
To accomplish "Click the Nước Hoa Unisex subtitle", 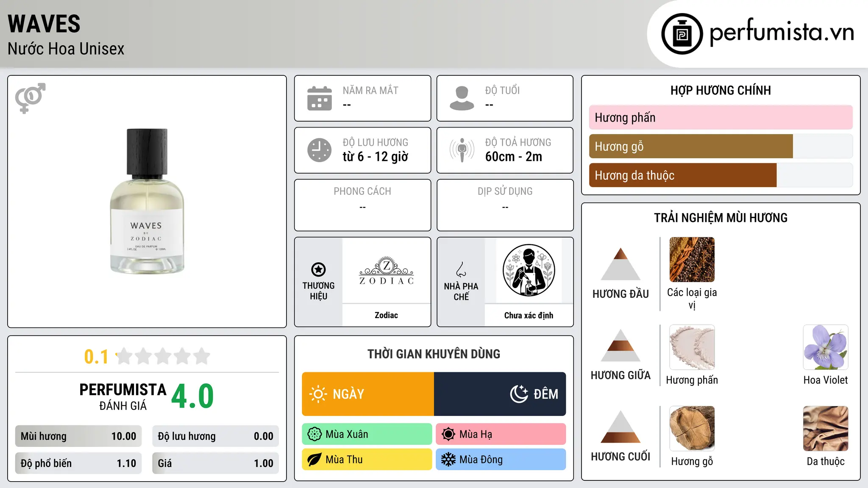I will pos(66,49).
